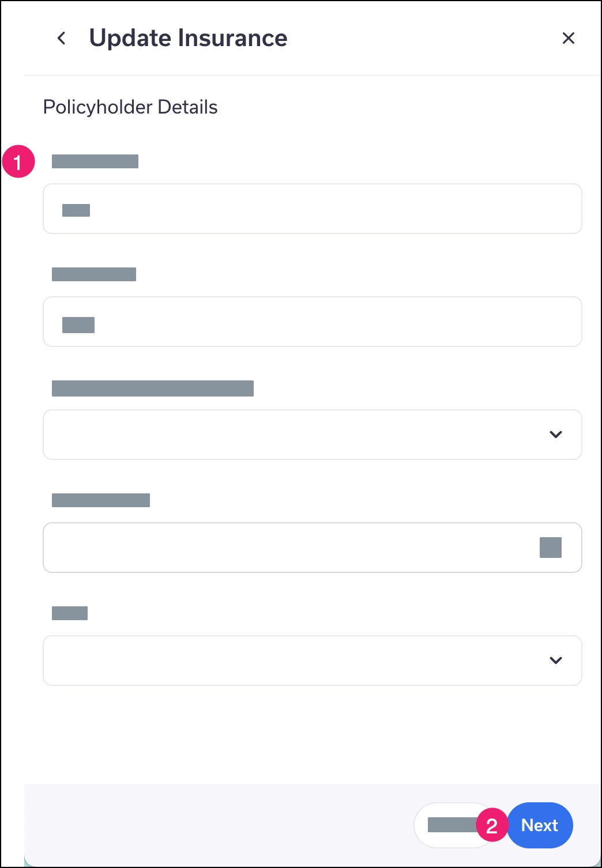This screenshot has width=602, height=868.
Task: Click the redacted label above first field
Action: click(x=95, y=161)
